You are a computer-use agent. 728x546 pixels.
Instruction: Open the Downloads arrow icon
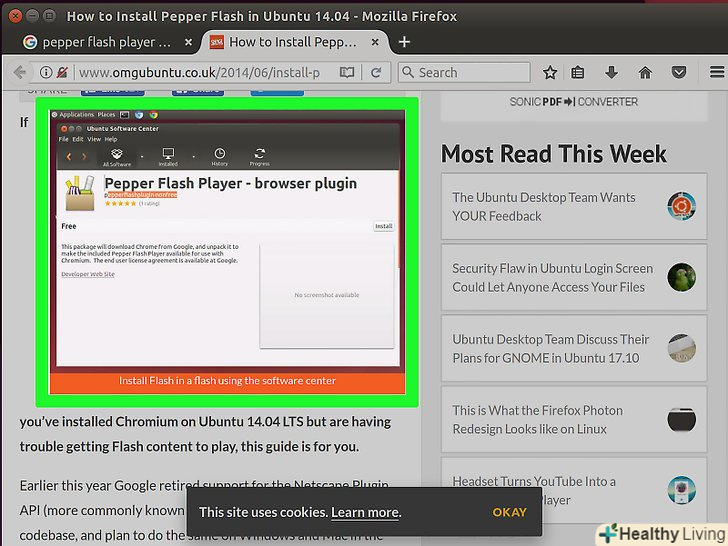(x=612, y=73)
